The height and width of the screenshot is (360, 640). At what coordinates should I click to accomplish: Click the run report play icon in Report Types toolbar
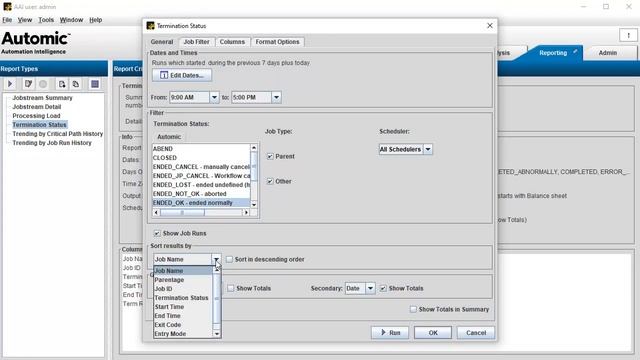coord(10,84)
